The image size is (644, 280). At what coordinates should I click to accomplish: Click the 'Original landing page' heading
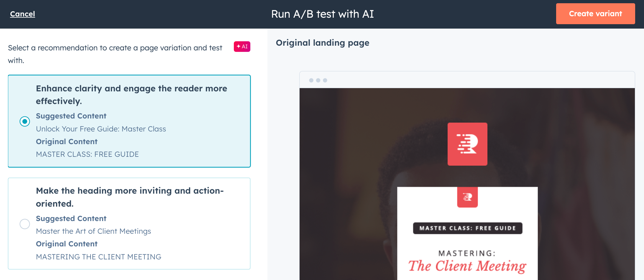click(323, 43)
